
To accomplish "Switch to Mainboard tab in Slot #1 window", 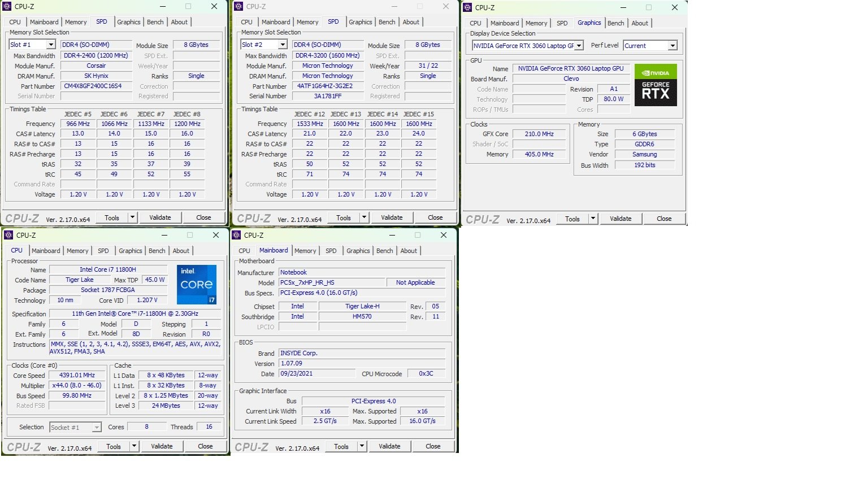I will (x=44, y=22).
